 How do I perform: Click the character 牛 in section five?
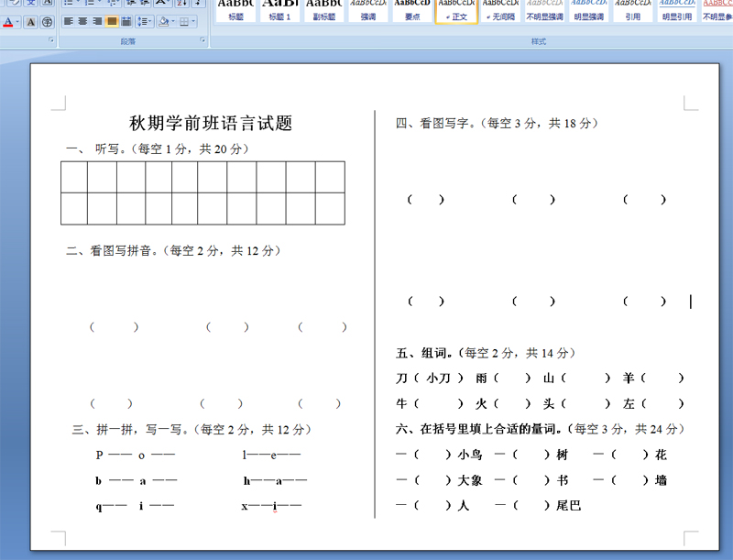coord(401,404)
